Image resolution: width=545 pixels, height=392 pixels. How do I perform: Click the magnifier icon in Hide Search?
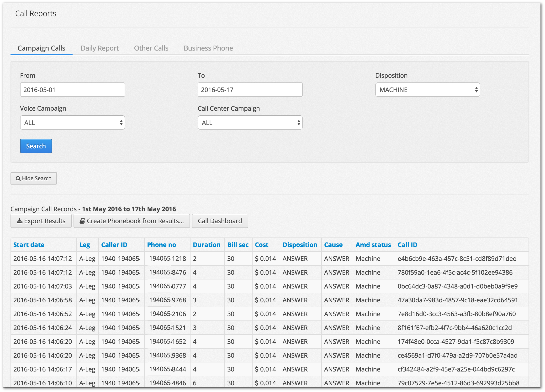coord(18,179)
